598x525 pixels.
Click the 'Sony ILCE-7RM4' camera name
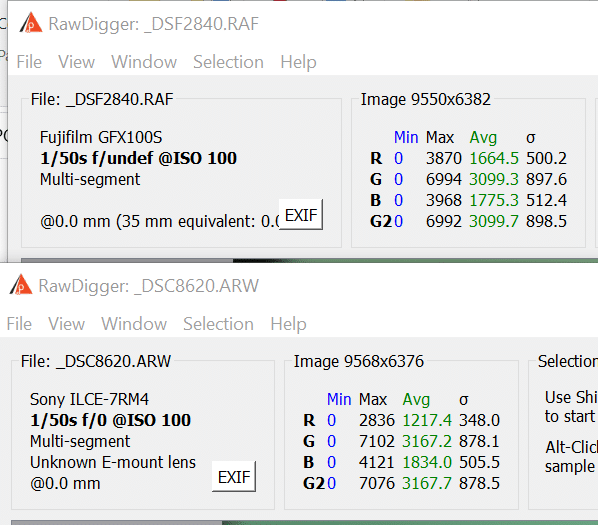click(x=89, y=399)
